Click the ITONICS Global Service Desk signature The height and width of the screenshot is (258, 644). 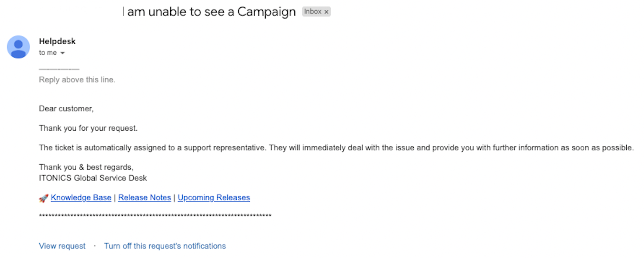tap(93, 178)
